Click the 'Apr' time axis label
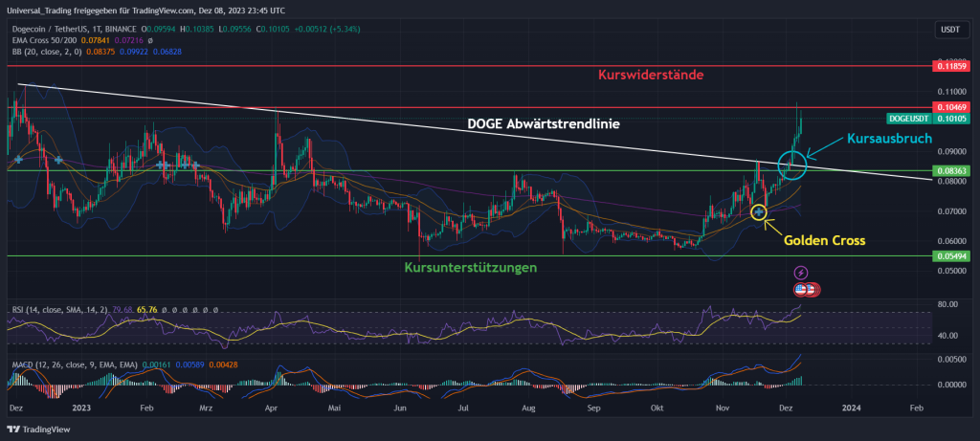The height and width of the screenshot is (441, 980). pyautogui.click(x=271, y=408)
